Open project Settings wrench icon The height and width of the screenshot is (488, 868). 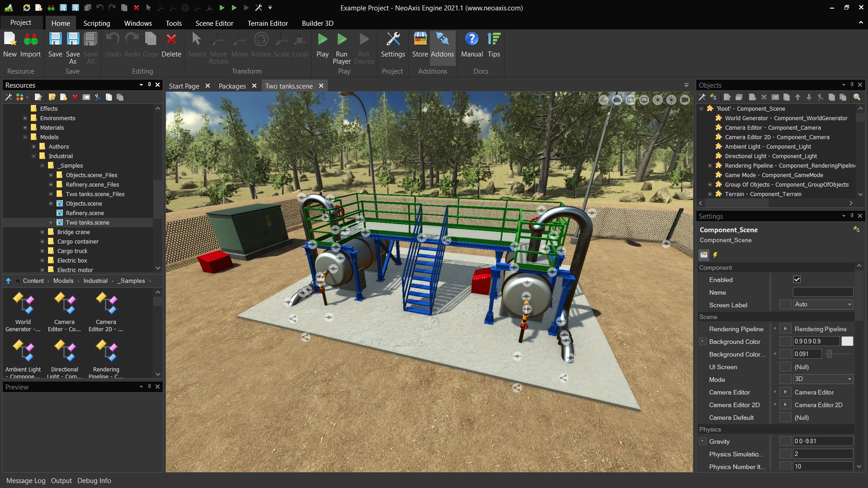click(393, 40)
